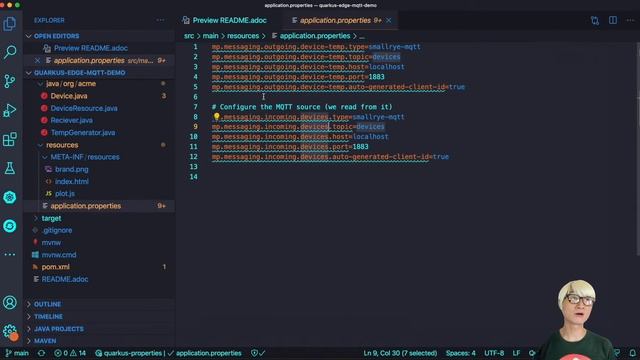Open the Search view icon
The image size is (640, 360).
tap(10, 52)
